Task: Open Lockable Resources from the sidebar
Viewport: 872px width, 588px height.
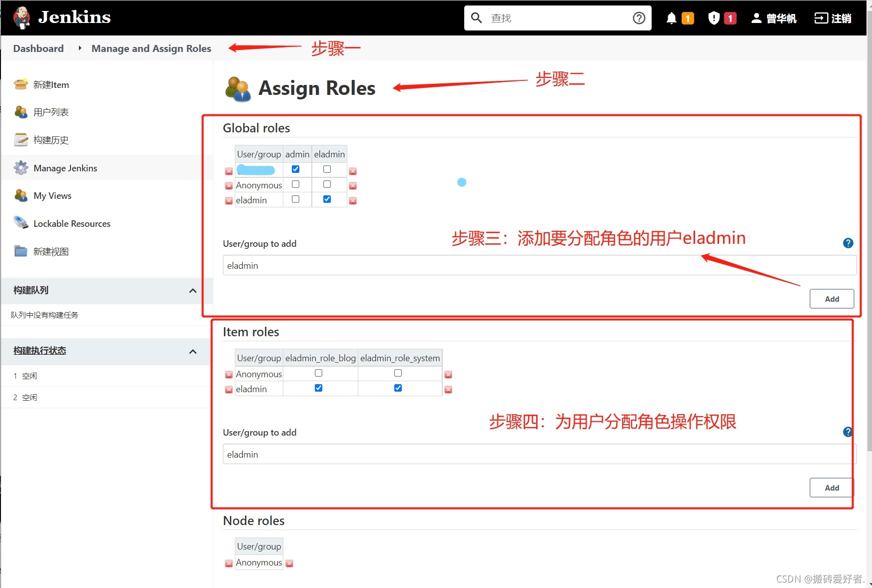Action: point(72,224)
